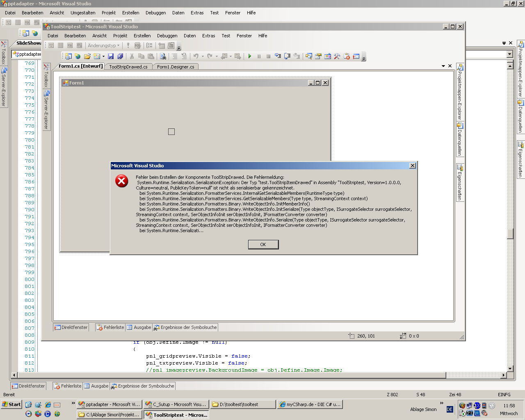This screenshot has width=525, height=420.
Task: Open Umgestalten menu in pptadapter window
Action: pos(83,13)
